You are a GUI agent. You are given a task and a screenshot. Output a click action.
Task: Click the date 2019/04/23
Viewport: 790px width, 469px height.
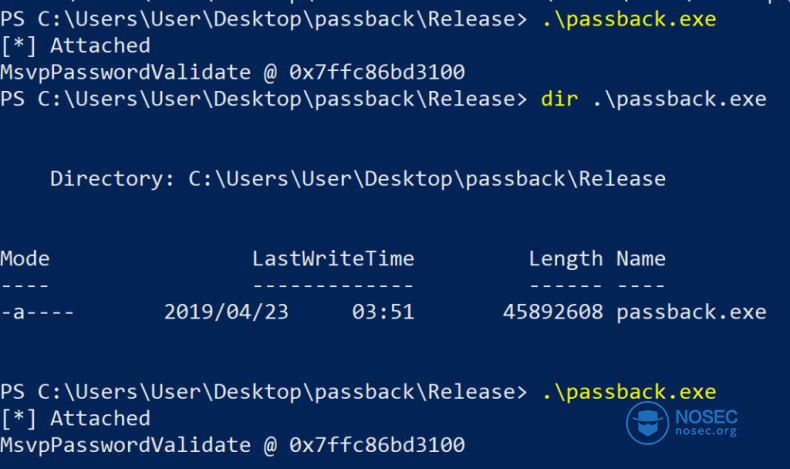[226, 312]
